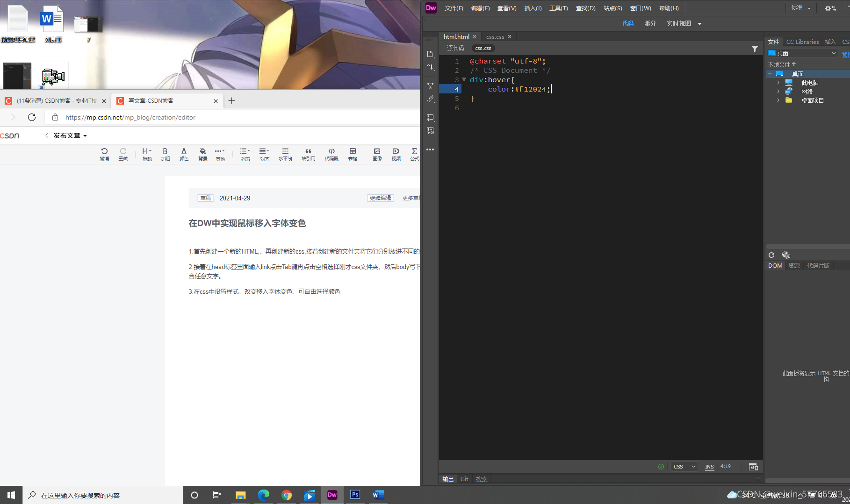
Task: Click Dreamweaver more tools ellipsis icon
Action: (x=430, y=149)
